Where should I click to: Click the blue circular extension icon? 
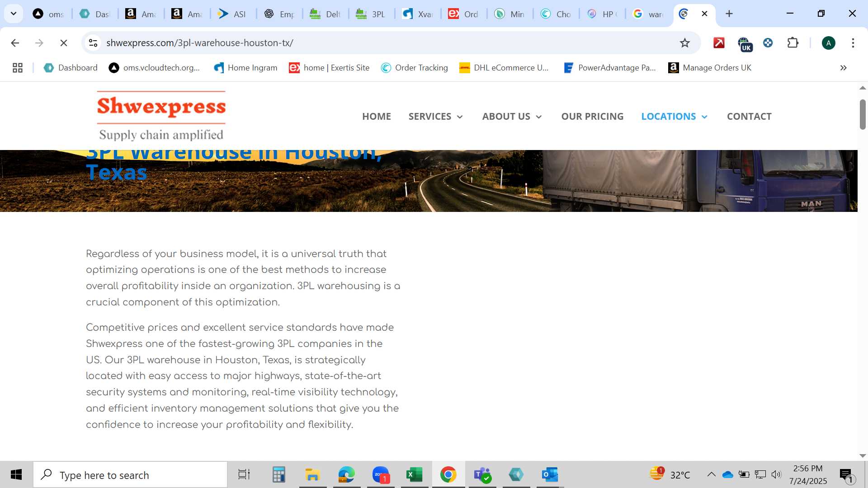[x=768, y=43]
